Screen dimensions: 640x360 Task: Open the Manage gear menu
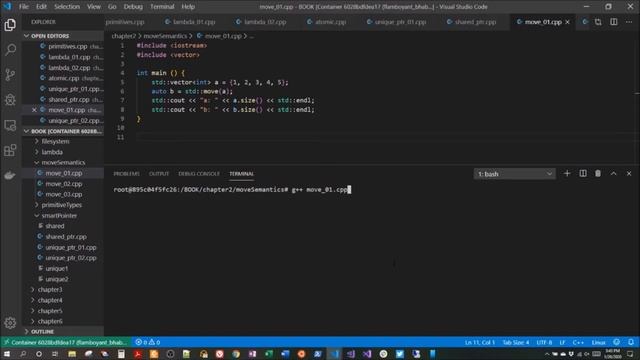[10, 323]
